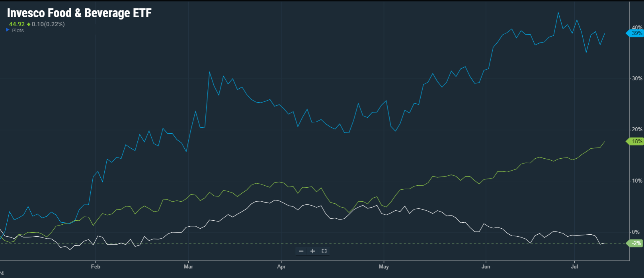This screenshot has height=278, width=644.
Task: Click the Feb date axis label
Action: coord(96,266)
